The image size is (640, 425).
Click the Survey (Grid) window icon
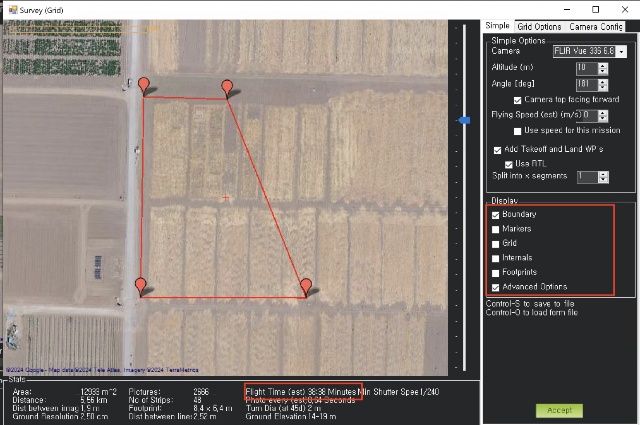pos(9,8)
